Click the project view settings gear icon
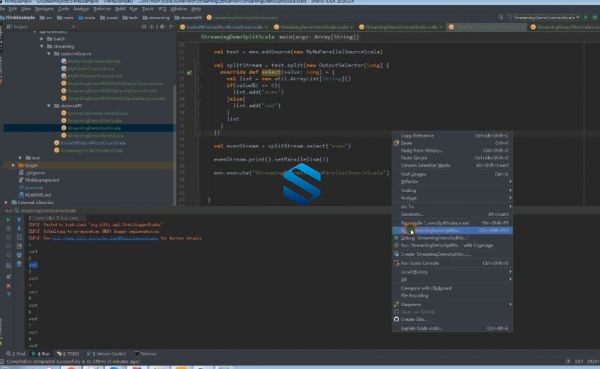600x369 pixels. point(162,27)
